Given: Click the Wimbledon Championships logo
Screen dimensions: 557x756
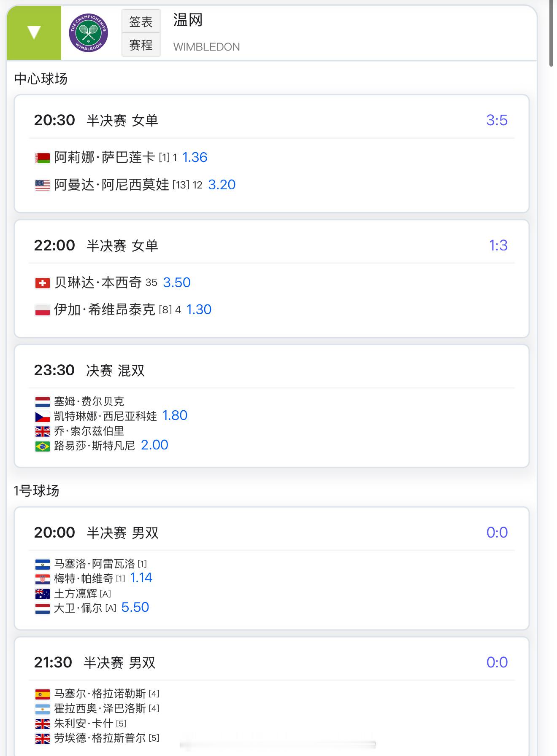Looking at the screenshot, I should [89, 33].
